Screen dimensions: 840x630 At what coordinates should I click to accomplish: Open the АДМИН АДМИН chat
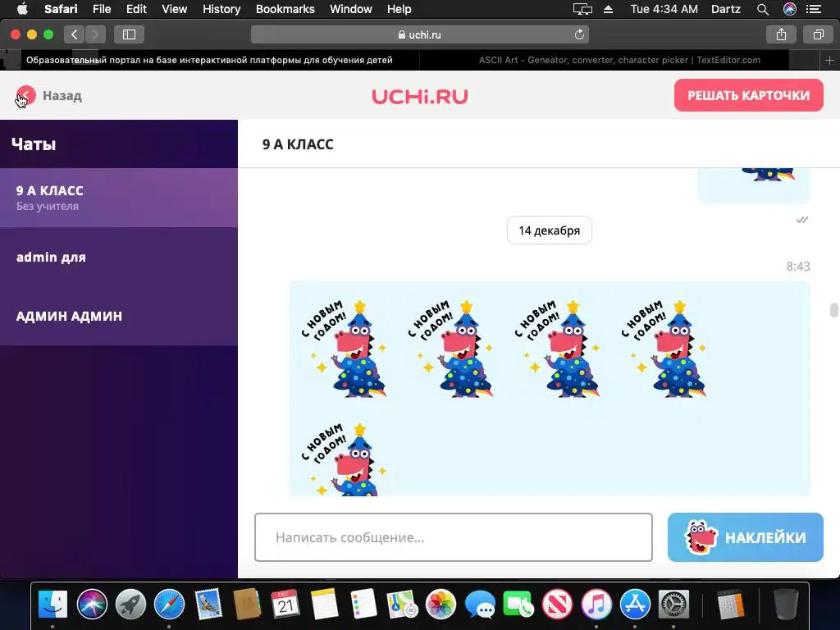pos(119,316)
